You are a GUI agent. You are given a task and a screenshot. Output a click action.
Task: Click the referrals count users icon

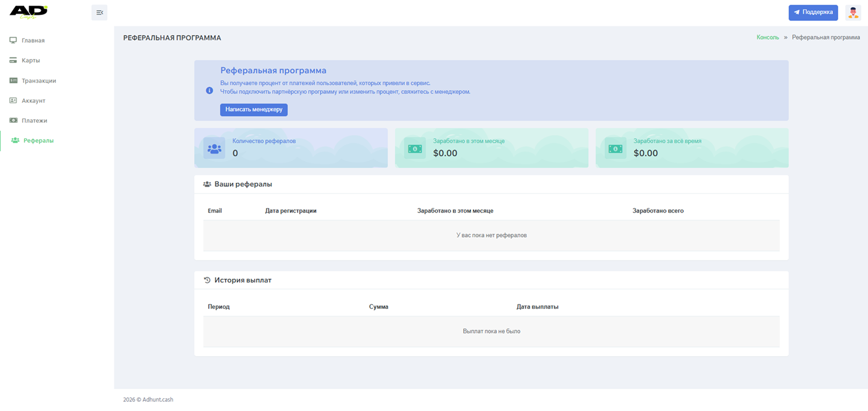click(214, 148)
